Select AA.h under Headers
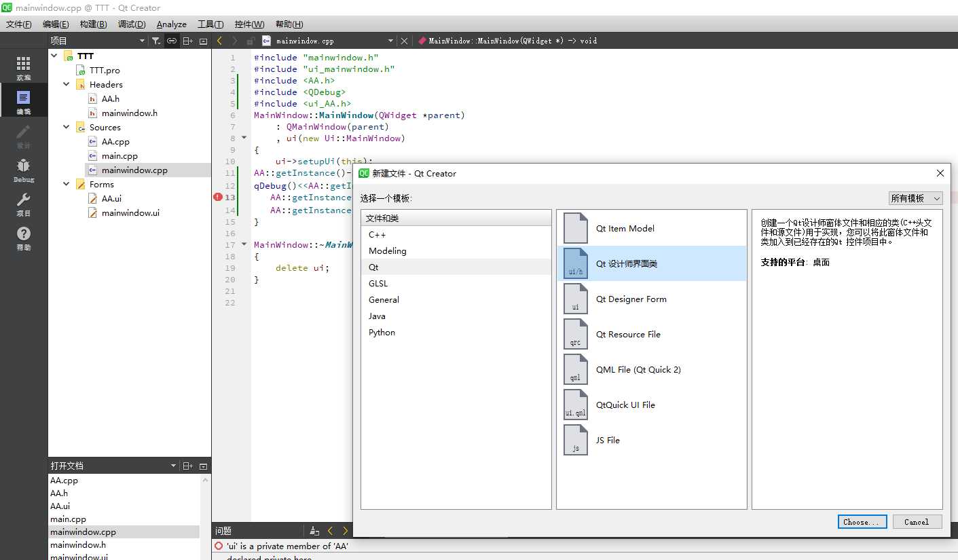The image size is (958, 560). [111, 98]
